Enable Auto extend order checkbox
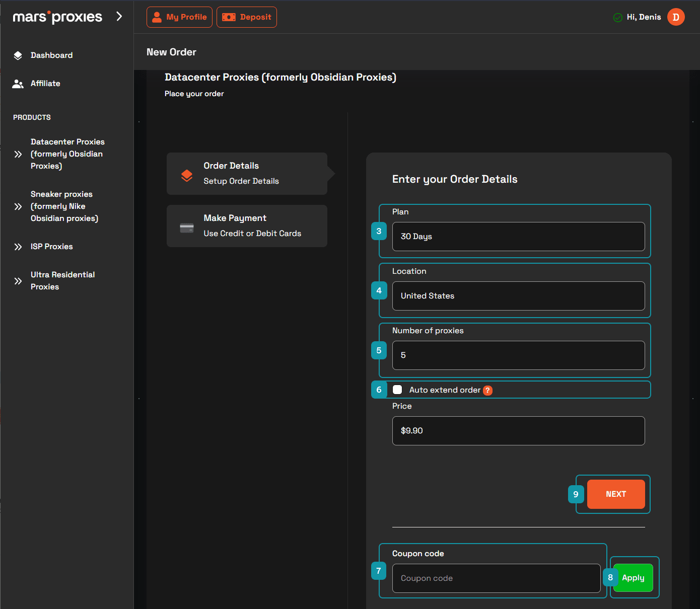Viewport: 700px width, 609px height. pos(397,390)
